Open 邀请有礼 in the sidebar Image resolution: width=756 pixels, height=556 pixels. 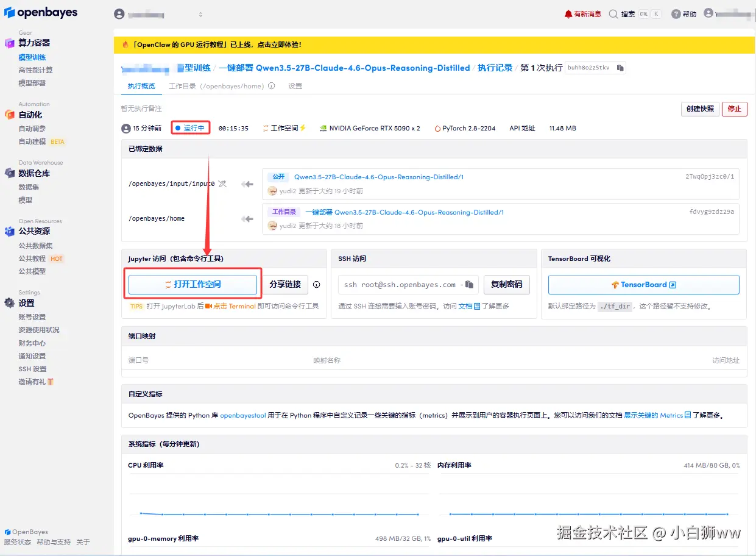[x=36, y=382]
